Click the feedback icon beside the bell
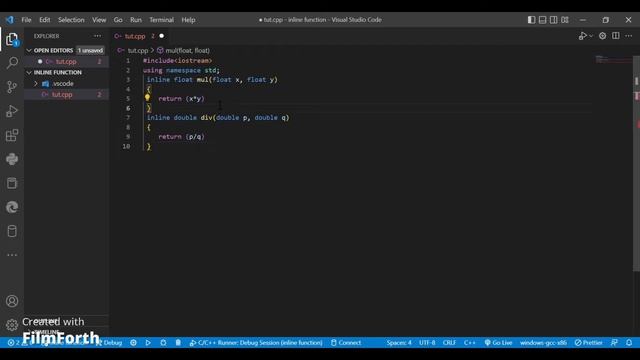640x360 pixels. (614, 343)
